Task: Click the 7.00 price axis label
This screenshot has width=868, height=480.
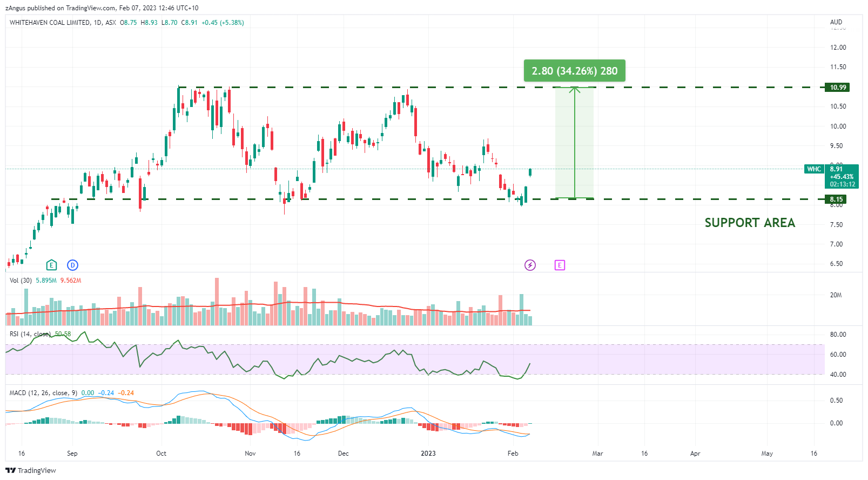Action: click(x=837, y=244)
